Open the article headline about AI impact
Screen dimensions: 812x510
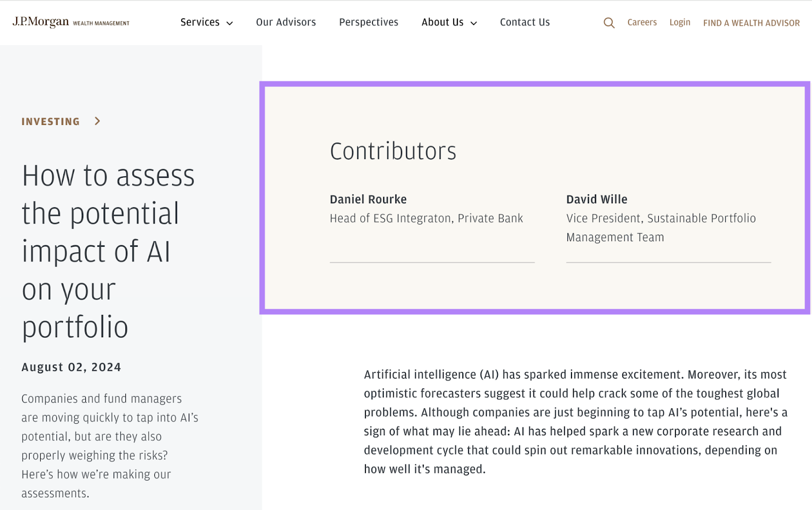(108, 251)
